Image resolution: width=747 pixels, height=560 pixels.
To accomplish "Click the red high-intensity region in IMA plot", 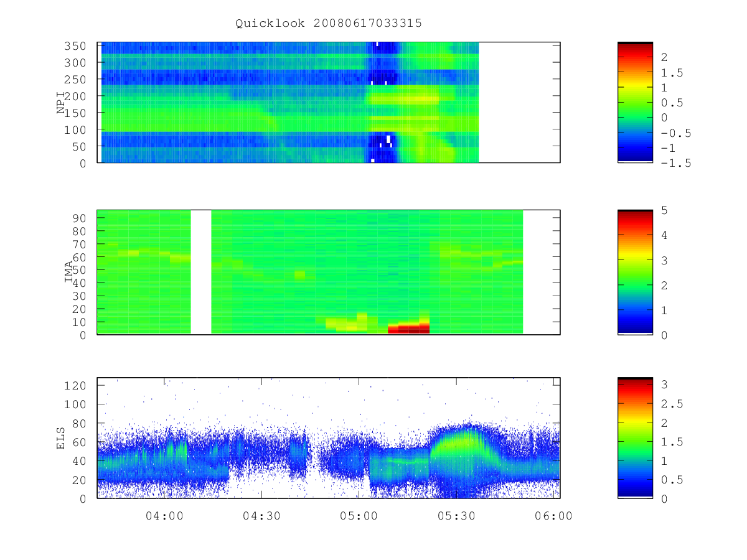I will coord(409,328).
